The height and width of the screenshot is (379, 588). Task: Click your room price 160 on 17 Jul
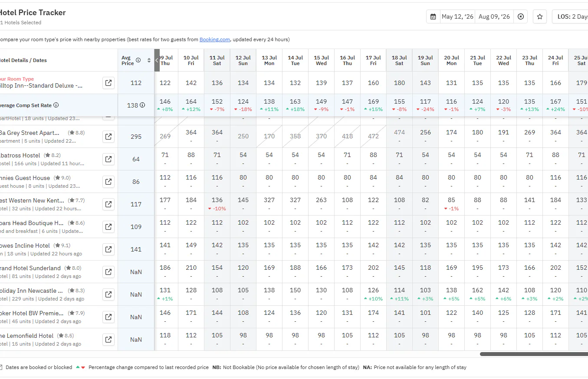[373, 83]
